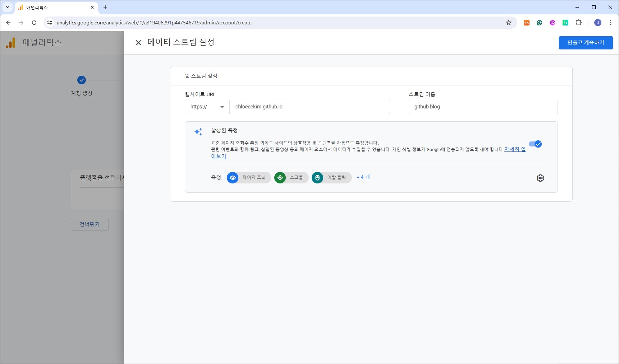The height and width of the screenshot is (364, 619).
Task: Click the 페이지 조회 chip label
Action: click(x=254, y=178)
